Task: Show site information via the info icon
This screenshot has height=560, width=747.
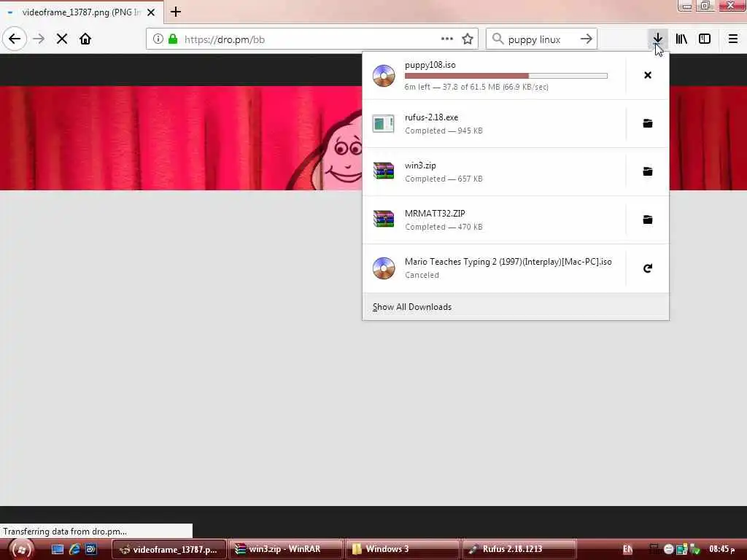Action: point(158,39)
